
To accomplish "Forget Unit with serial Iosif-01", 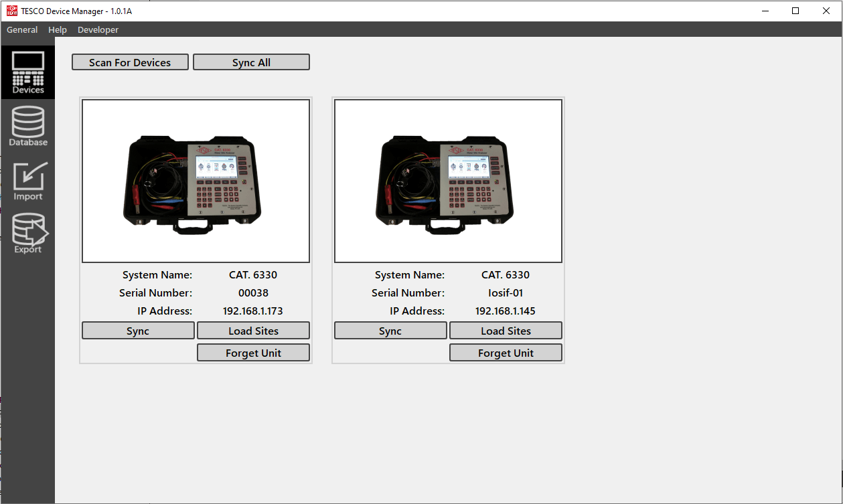I will click(x=506, y=353).
